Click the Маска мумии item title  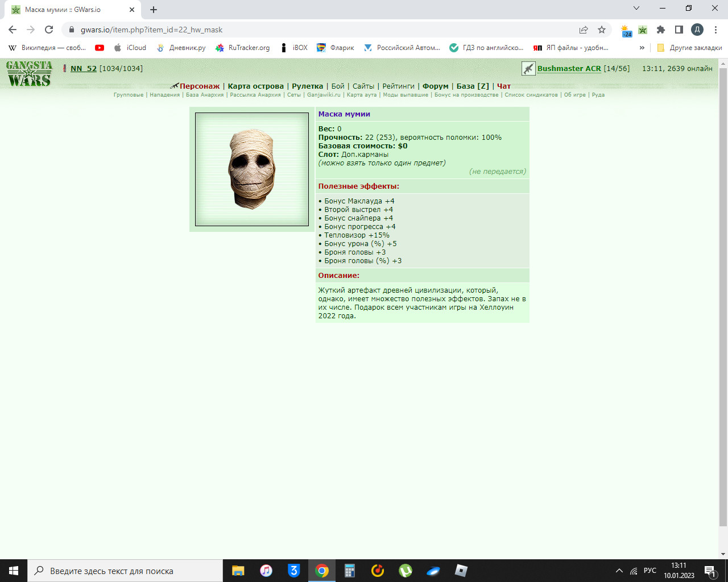344,114
